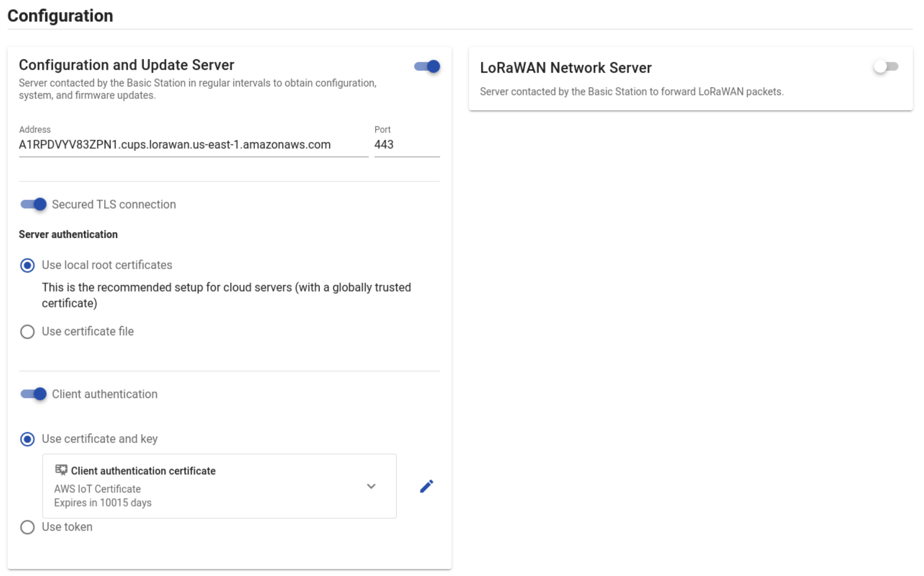Click the Configuration and Update Server title

coord(126,65)
